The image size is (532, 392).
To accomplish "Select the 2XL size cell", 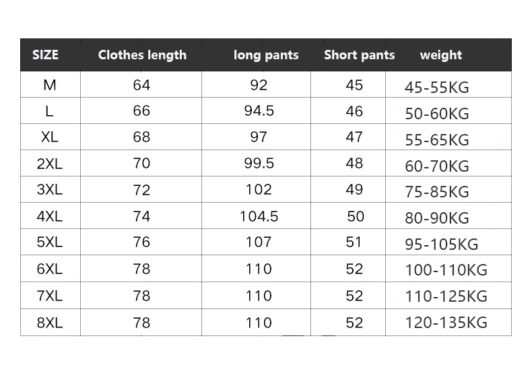I will (50, 164).
